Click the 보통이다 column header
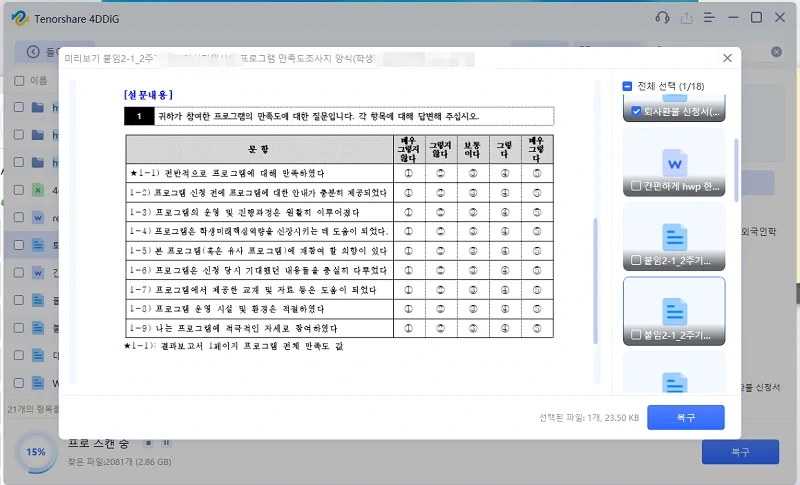Screen dimensions: 800x485 [x=472, y=149]
